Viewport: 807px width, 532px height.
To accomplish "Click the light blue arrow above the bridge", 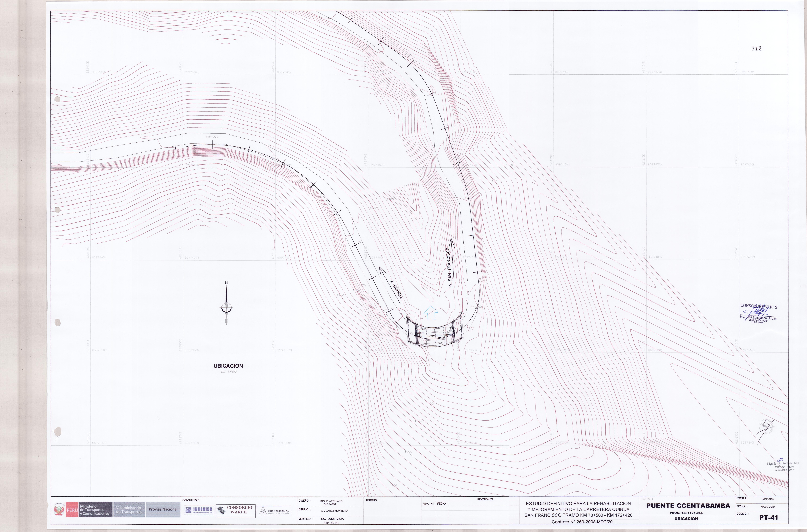I will coord(431,313).
